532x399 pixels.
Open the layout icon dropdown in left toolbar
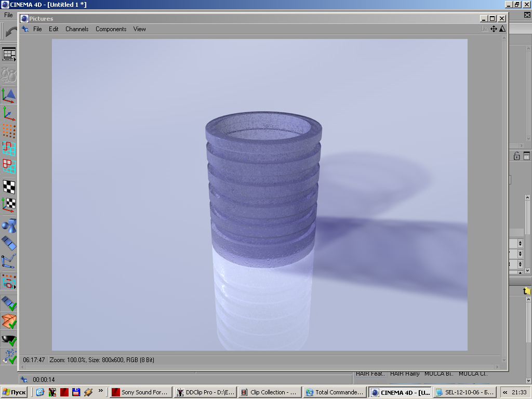(9, 54)
